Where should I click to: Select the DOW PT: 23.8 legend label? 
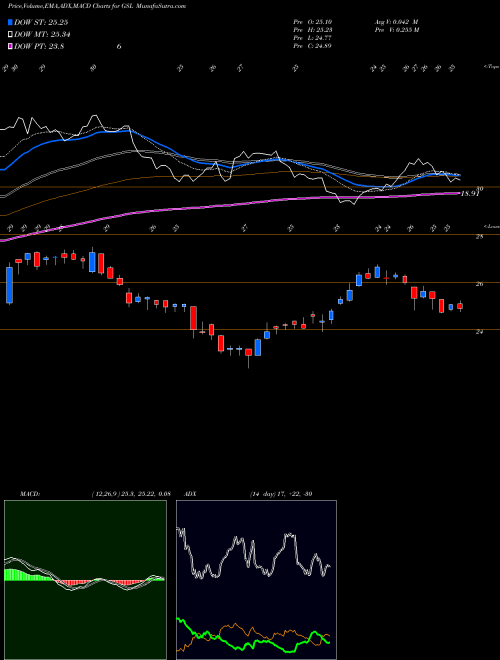pos(39,47)
